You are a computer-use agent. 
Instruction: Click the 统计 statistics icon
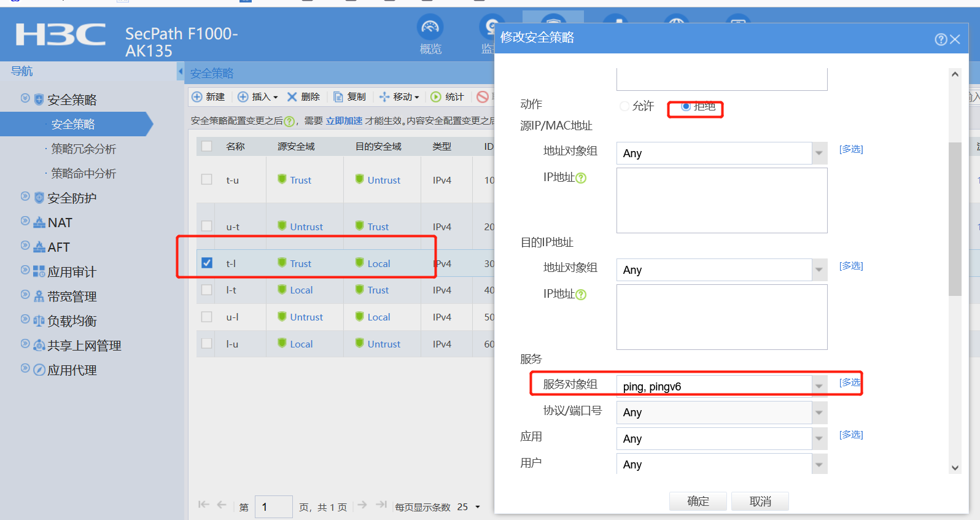[x=436, y=97]
